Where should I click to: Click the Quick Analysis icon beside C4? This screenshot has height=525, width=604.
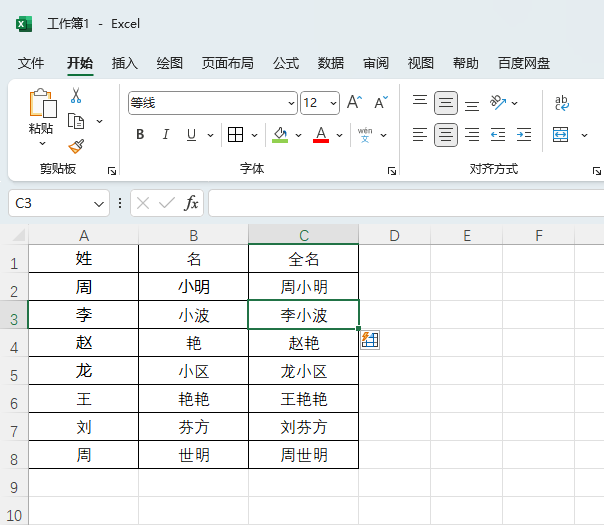click(x=370, y=340)
